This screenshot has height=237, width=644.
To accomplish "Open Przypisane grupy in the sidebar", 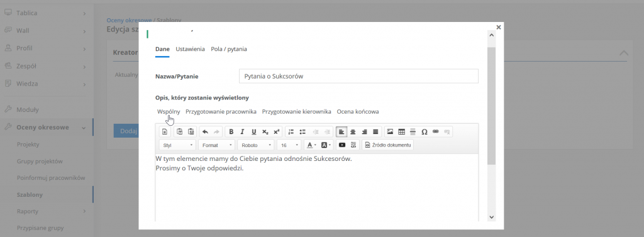I will tap(40, 228).
